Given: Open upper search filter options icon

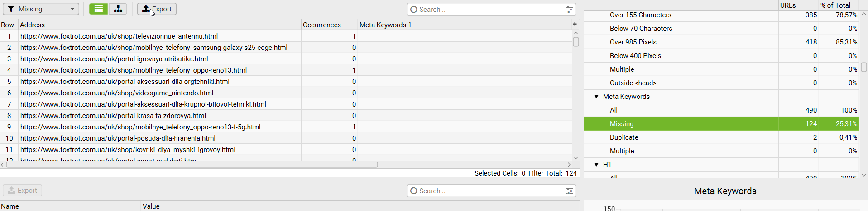Looking at the screenshot, I should (x=569, y=9).
